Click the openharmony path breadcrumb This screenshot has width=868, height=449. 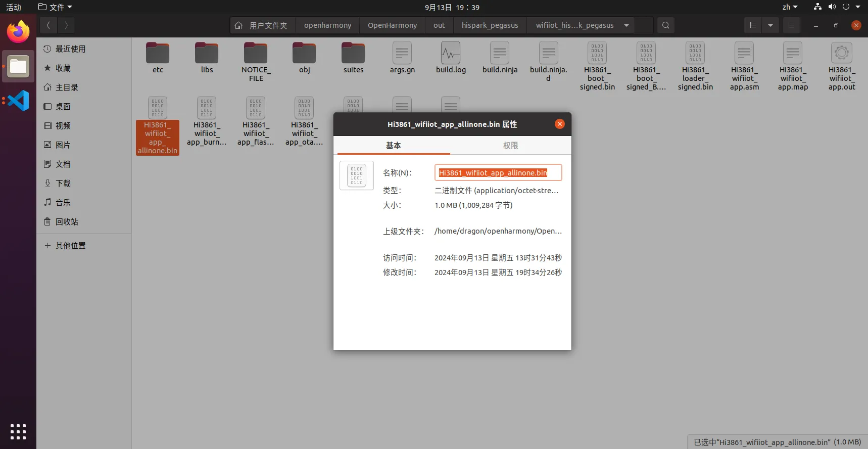327,25
